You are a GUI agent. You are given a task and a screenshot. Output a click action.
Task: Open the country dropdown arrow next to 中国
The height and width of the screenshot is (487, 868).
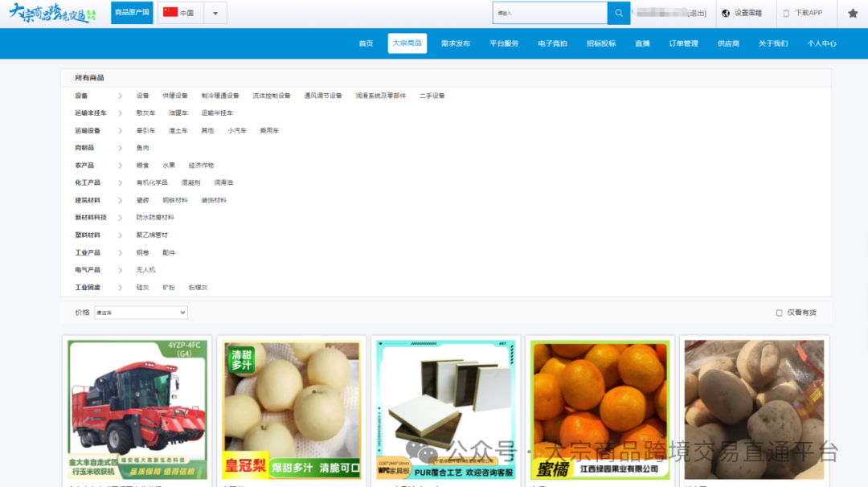[x=215, y=14]
